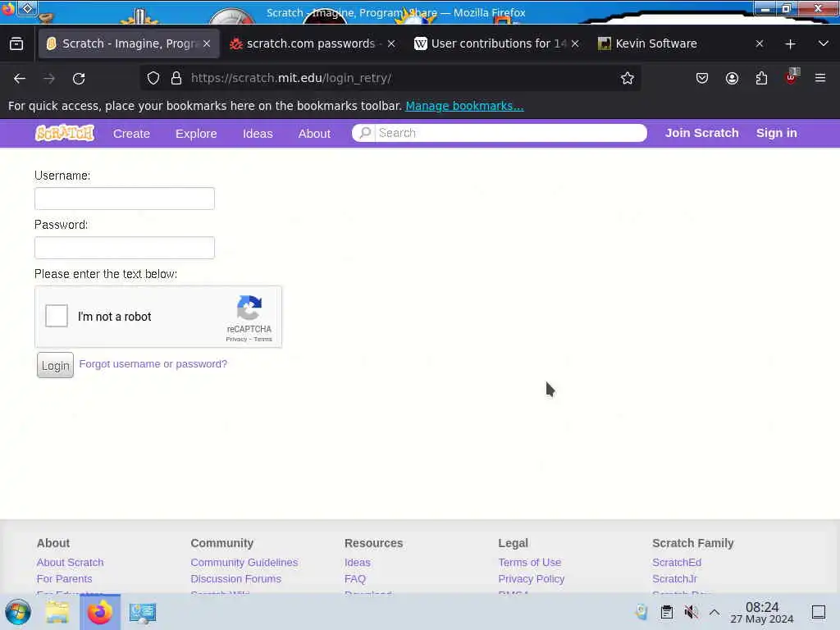The image size is (840, 630).
Task: Close the scratch.com passwords tab
Action: coord(391,43)
